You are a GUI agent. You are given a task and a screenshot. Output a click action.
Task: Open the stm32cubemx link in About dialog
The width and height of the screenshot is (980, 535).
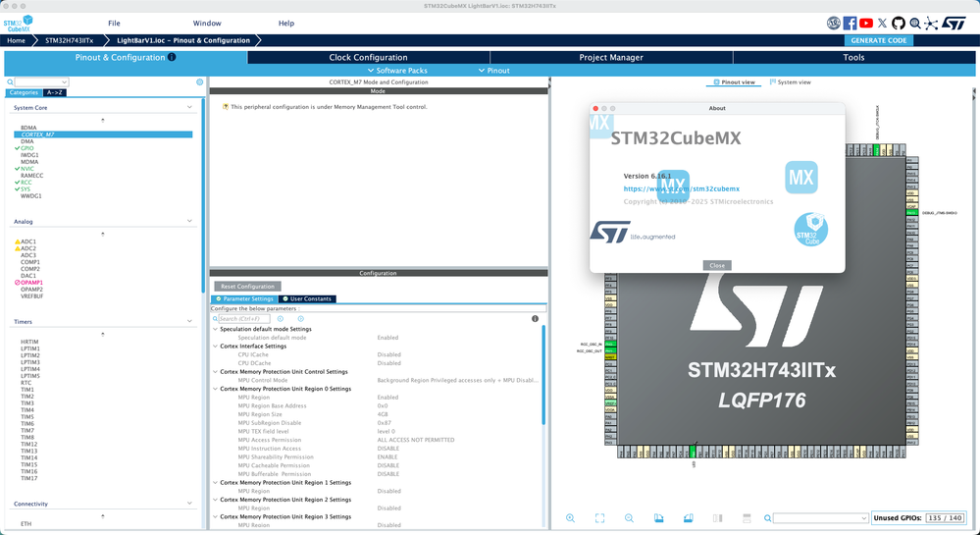point(681,188)
